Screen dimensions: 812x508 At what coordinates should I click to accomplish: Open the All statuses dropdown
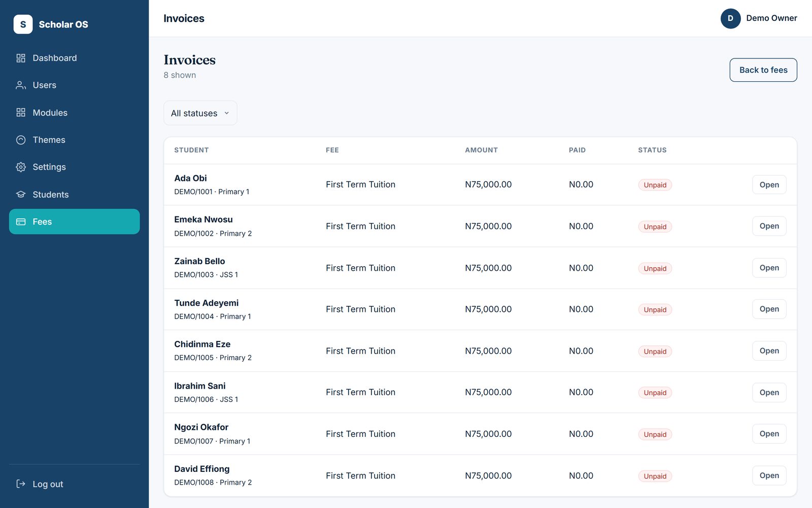click(x=200, y=113)
